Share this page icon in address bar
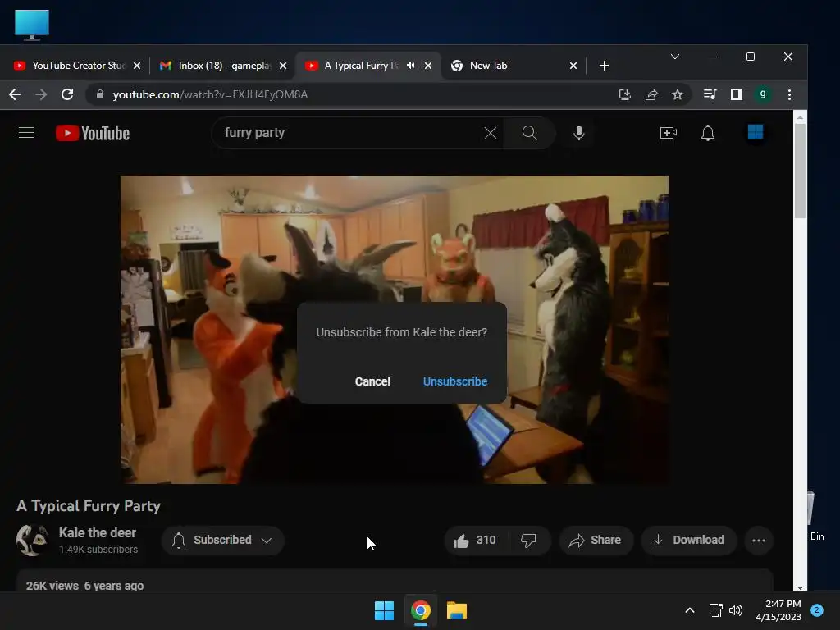The width and height of the screenshot is (840, 630). pyautogui.click(x=651, y=95)
